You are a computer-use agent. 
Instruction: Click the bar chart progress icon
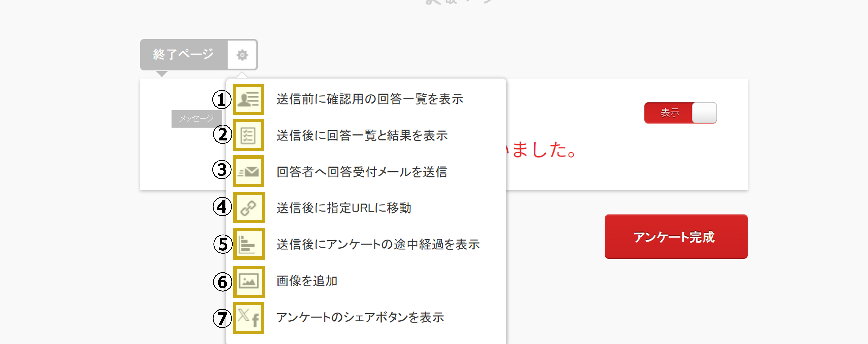(x=249, y=244)
